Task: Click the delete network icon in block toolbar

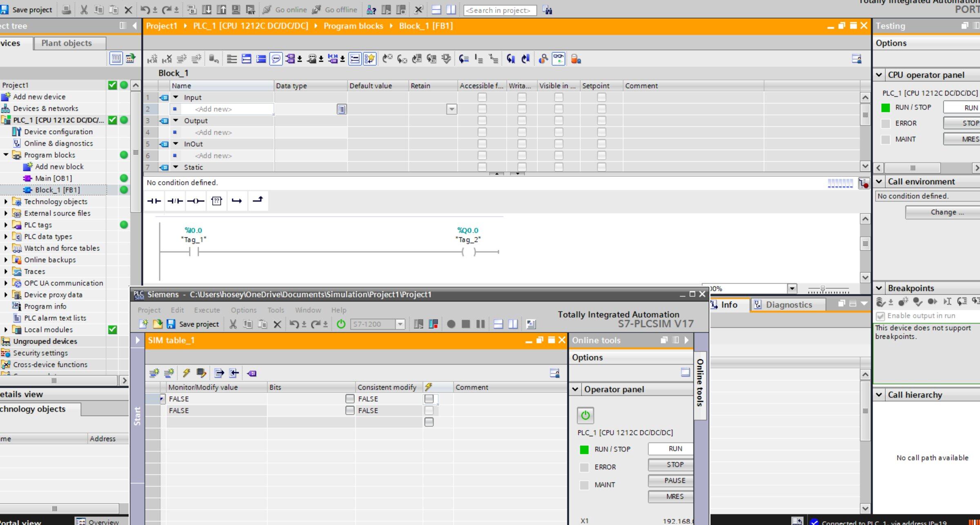Action: [x=167, y=59]
